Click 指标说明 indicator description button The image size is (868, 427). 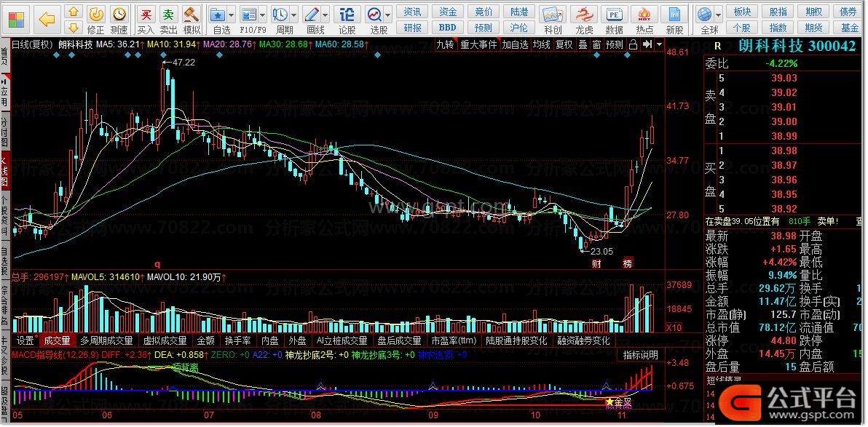point(641,355)
